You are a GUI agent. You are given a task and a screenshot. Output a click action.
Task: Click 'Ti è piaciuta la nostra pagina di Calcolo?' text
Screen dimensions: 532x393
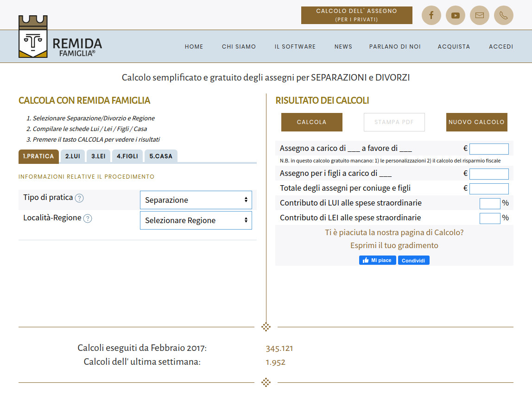pyautogui.click(x=394, y=232)
